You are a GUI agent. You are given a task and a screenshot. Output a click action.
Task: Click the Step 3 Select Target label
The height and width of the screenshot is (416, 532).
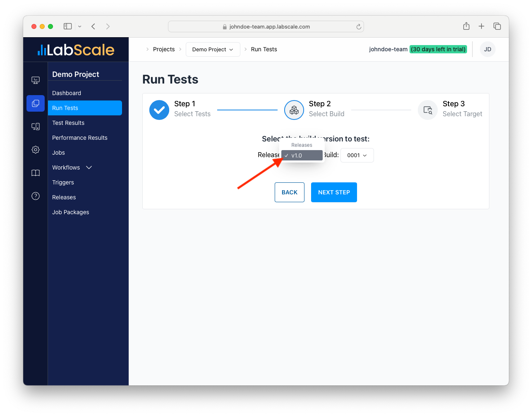pyautogui.click(x=463, y=109)
